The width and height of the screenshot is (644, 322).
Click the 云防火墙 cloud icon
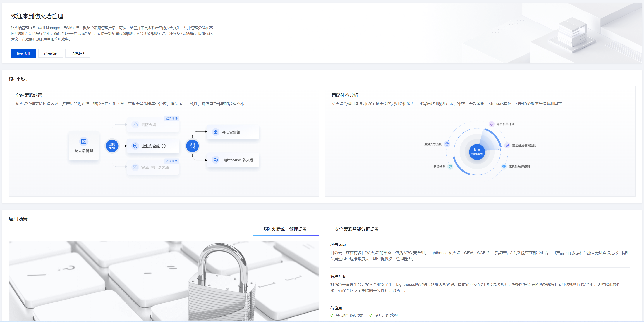point(135,124)
